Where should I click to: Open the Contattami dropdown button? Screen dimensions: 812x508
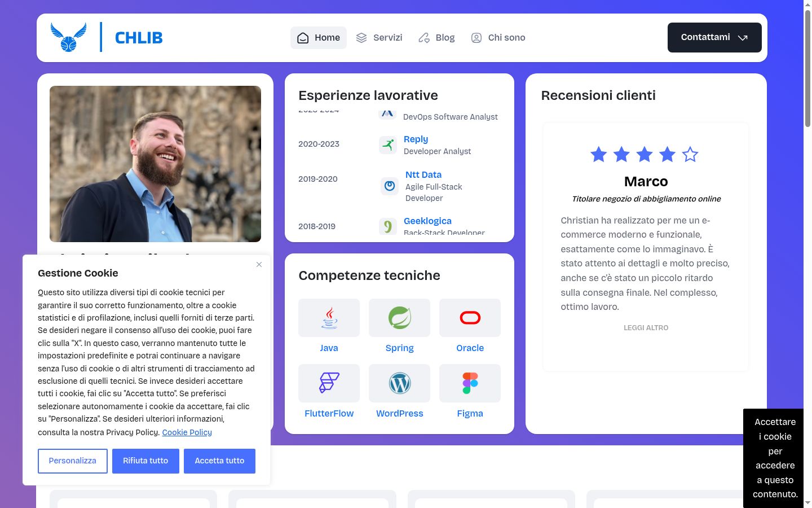click(x=714, y=37)
